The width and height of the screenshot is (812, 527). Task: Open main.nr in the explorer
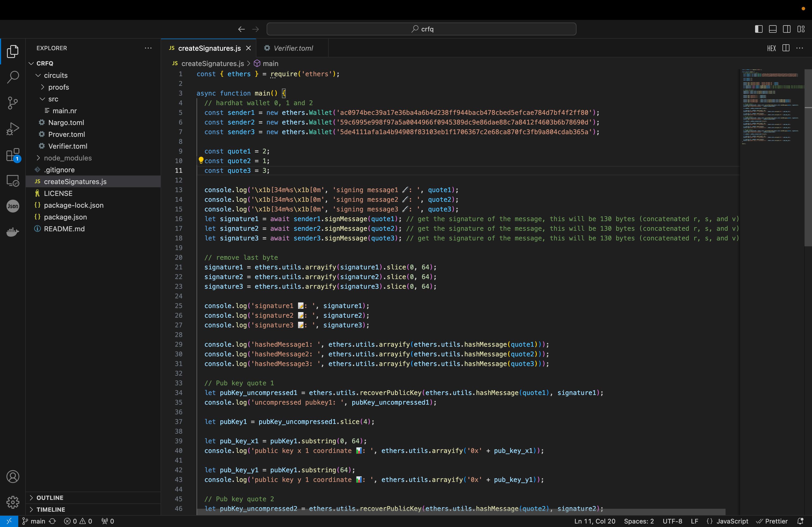click(x=93, y=111)
